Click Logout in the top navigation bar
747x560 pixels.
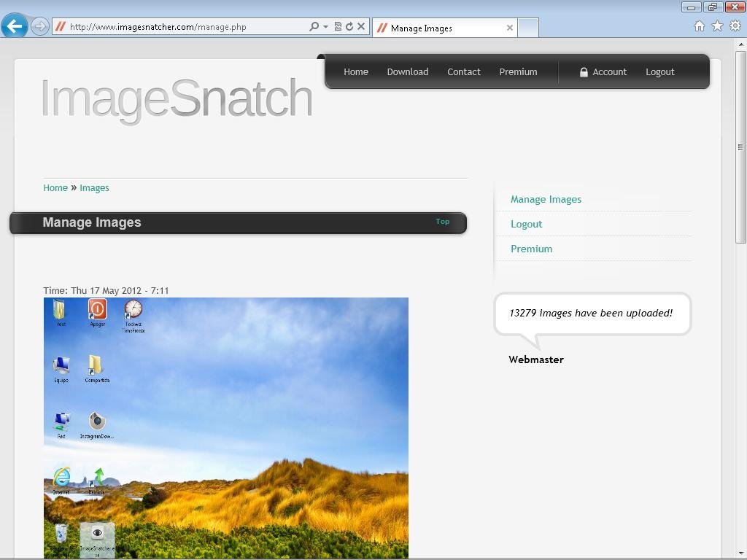(x=659, y=72)
